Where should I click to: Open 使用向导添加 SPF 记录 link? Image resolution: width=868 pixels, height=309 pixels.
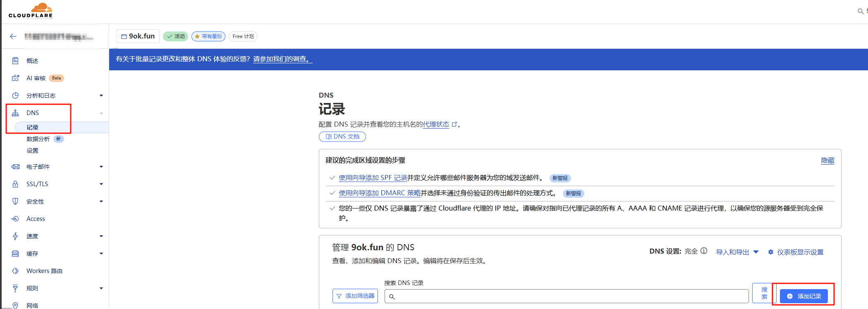pyautogui.click(x=373, y=178)
